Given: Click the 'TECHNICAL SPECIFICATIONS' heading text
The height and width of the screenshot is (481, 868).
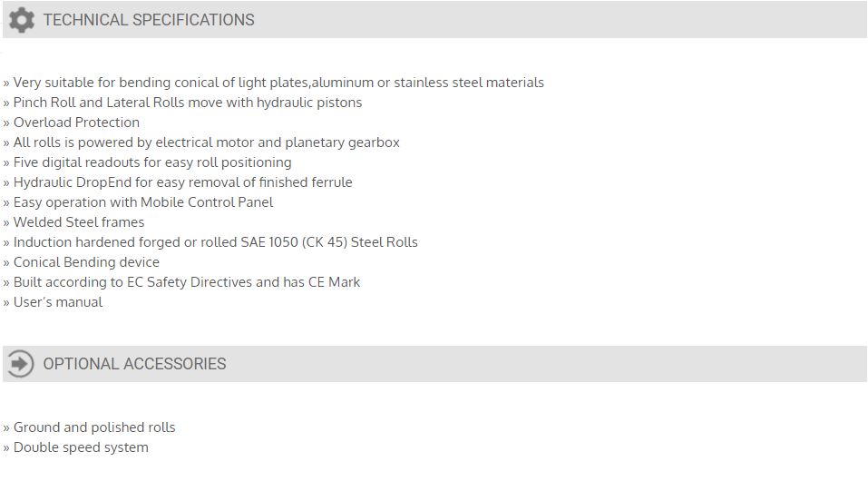Looking at the screenshot, I should click(149, 20).
